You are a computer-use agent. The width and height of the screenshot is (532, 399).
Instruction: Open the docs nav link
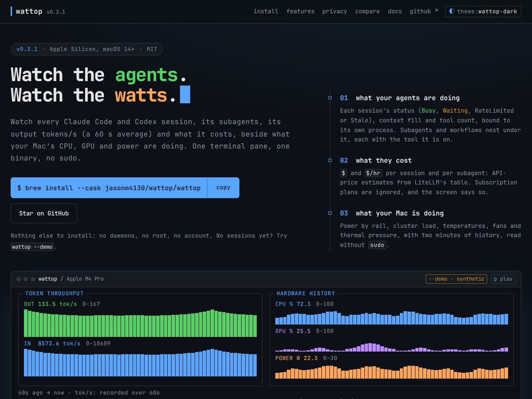pyautogui.click(x=395, y=12)
